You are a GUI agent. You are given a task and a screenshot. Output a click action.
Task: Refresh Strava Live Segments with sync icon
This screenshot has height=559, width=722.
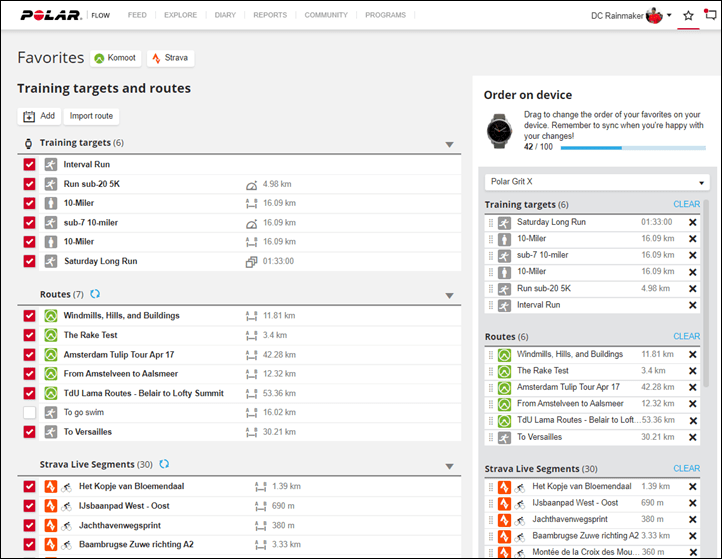tap(164, 464)
